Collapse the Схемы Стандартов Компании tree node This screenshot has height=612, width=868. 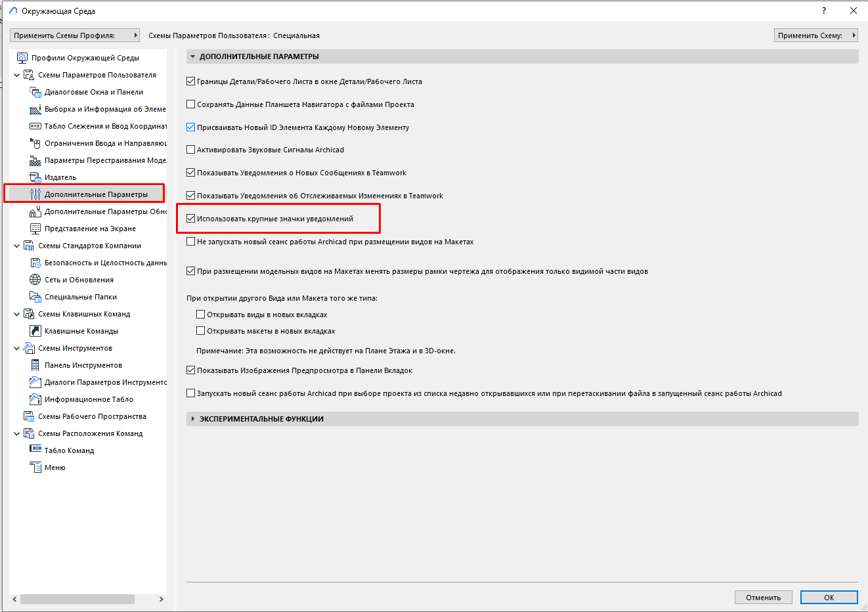click(x=16, y=246)
